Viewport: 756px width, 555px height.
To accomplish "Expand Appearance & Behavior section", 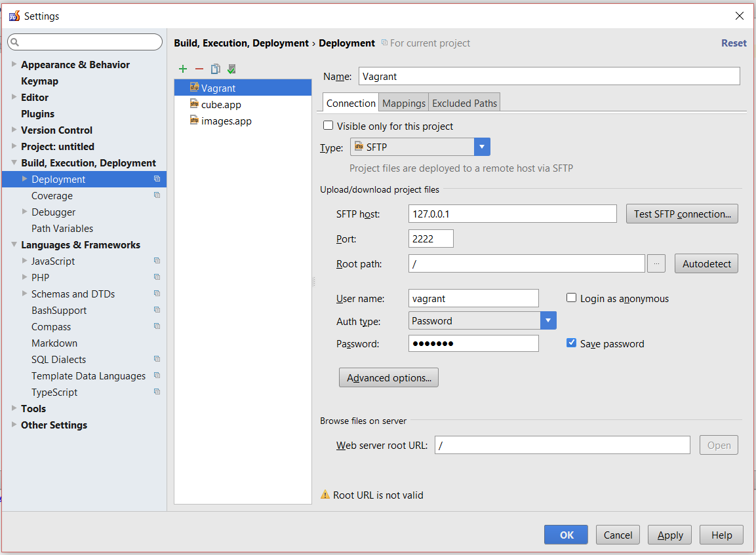I will 14,64.
